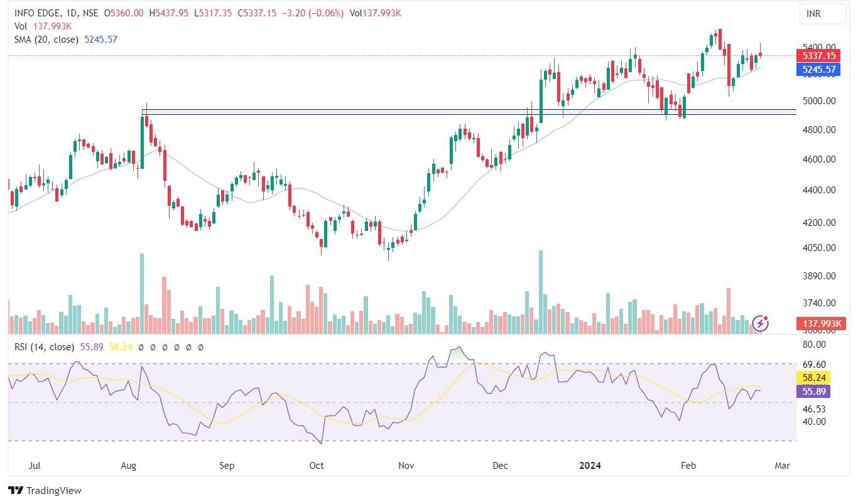Click the Aug label on time axis

[128, 466]
